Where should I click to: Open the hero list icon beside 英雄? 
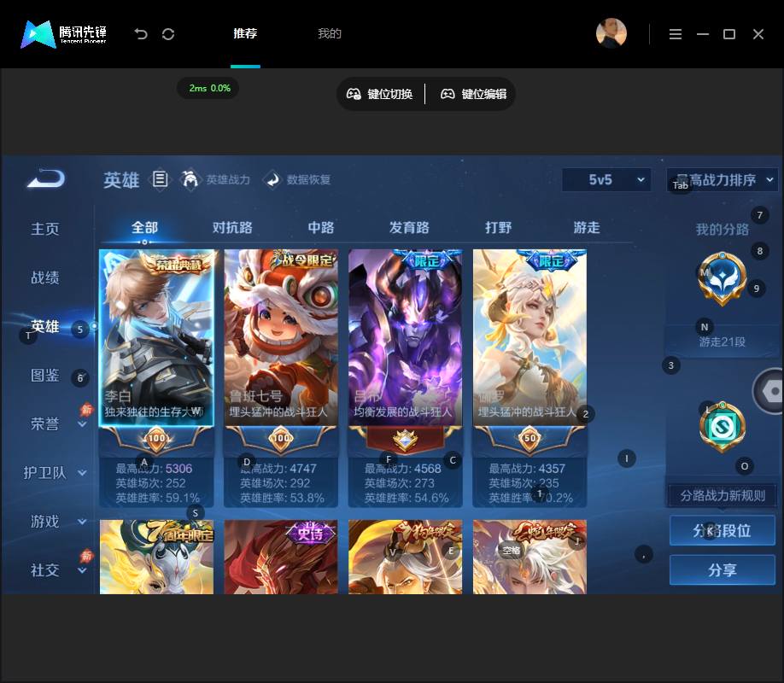[160, 178]
